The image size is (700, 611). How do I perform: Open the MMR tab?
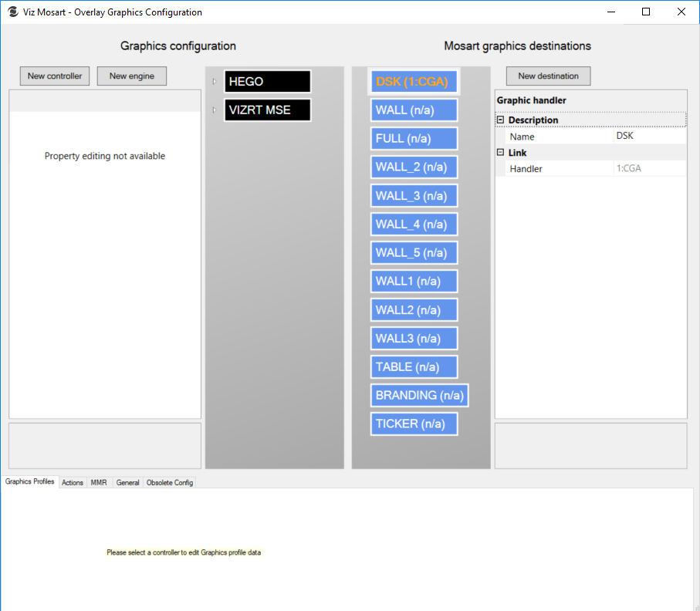pyautogui.click(x=99, y=482)
